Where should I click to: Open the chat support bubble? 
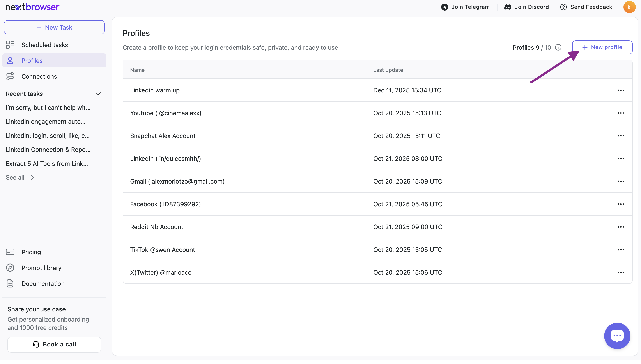pos(617,336)
